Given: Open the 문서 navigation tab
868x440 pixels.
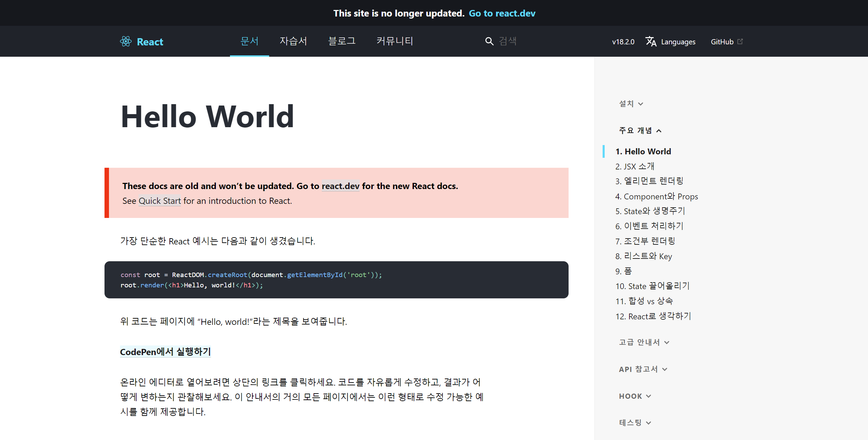Looking at the screenshot, I should (x=249, y=41).
